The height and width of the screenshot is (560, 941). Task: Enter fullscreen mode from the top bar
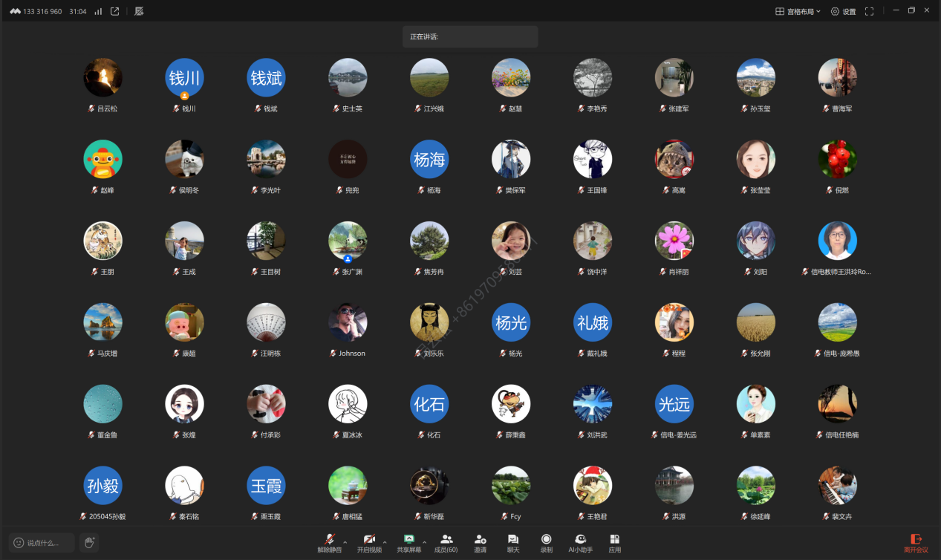click(869, 11)
